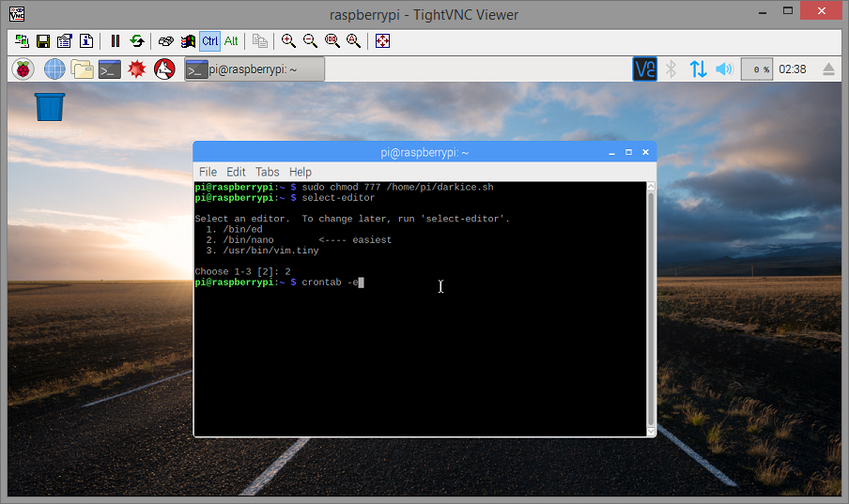This screenshot has width=849, height=504.
Task: Zoom in with the plus magnifier icon
Action: tap(288, 41)
